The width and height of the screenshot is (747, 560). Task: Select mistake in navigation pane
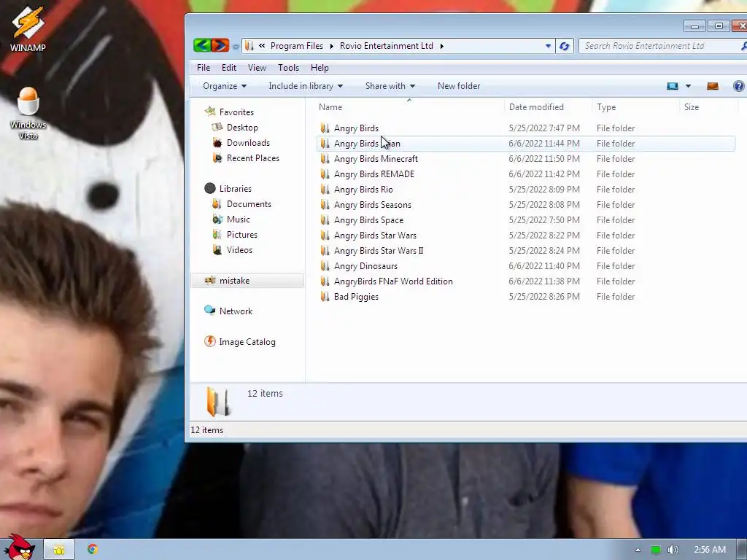[x=234, y=281]
